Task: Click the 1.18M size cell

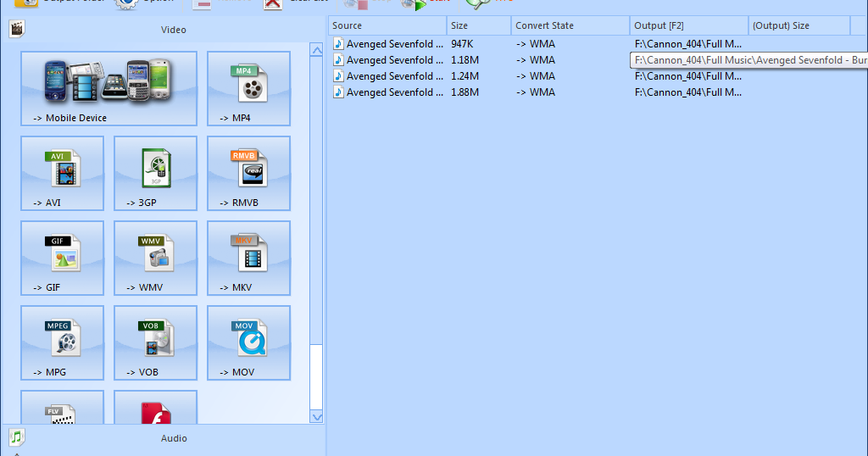Action: pos(465,60)
